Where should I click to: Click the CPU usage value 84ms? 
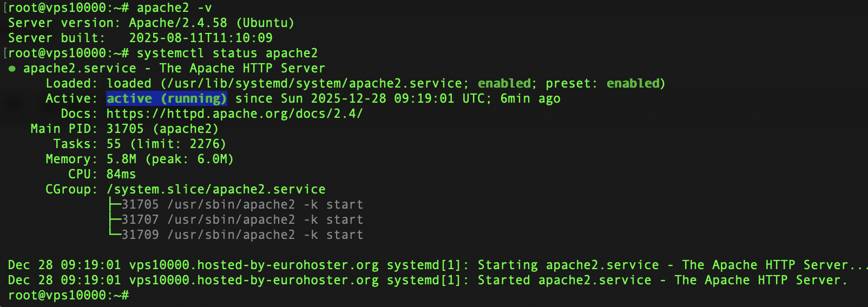click(x=121, y=175)
